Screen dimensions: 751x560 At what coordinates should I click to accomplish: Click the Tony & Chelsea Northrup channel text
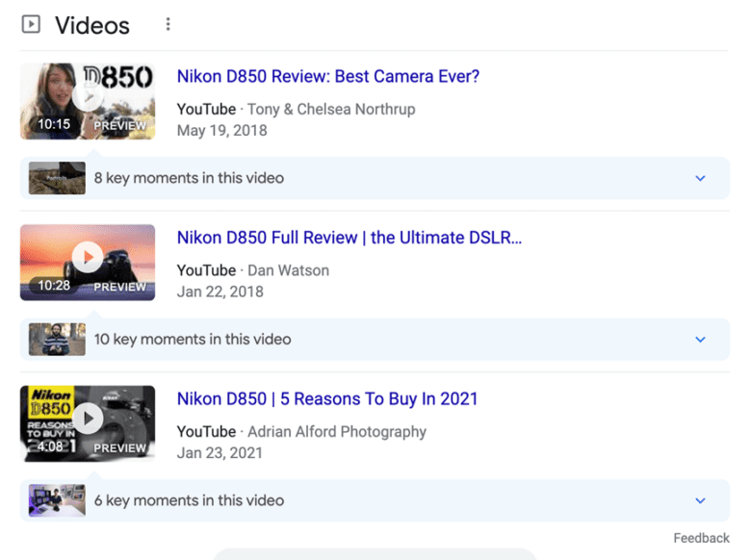click(x=331, y=109)
